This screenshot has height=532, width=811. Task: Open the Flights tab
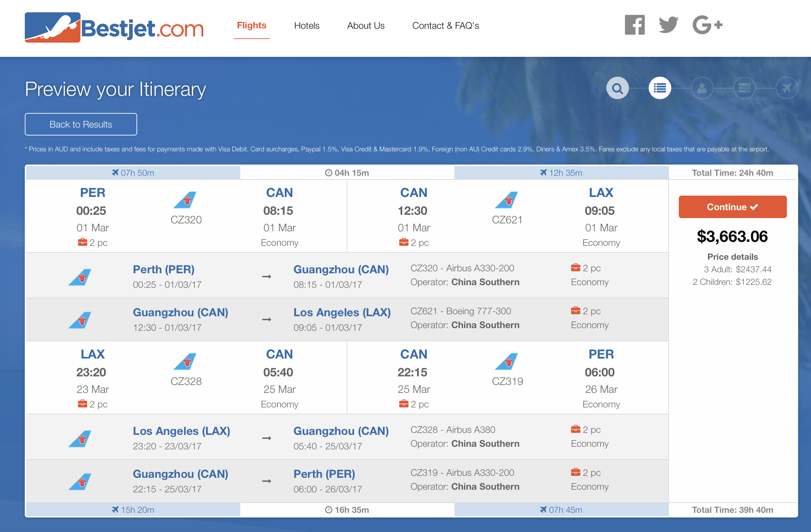tap(251, 25)
